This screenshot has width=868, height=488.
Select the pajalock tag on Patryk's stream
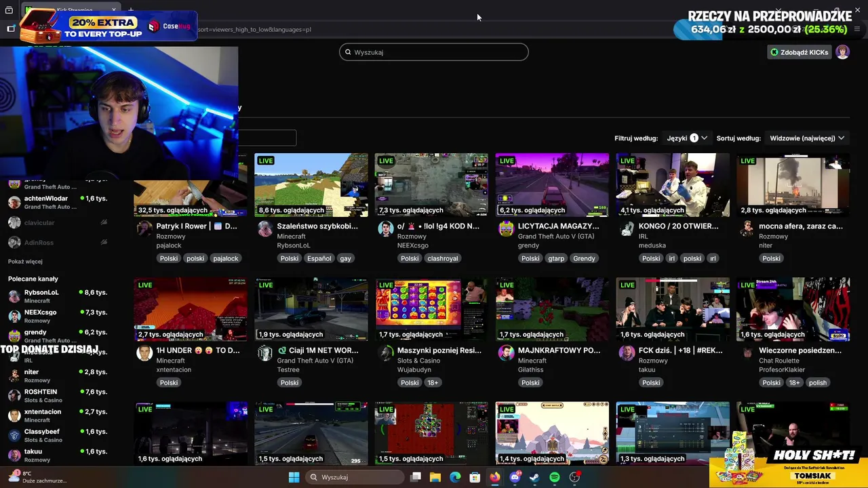tap(226, 258)
